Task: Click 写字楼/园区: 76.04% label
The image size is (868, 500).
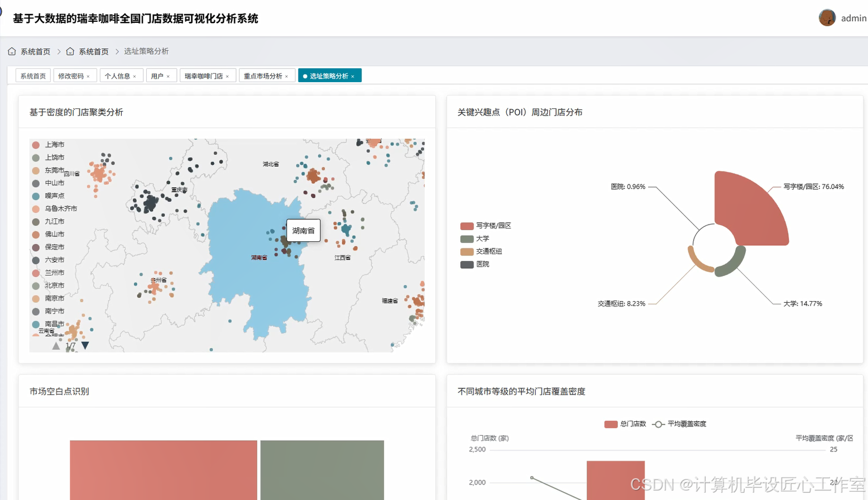Action: [x=814, y=187]
